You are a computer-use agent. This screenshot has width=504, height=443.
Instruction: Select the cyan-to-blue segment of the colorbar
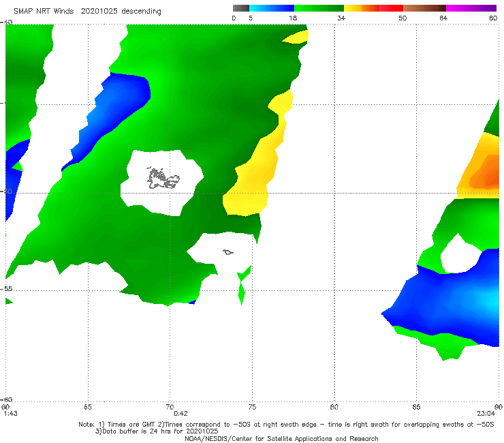pyautogui.click(x=272, y=8)
